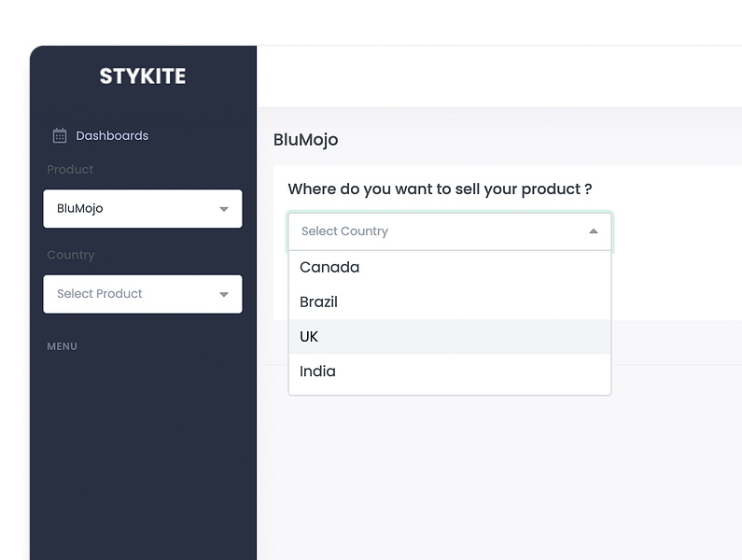742x560 pixels.
Task: Click the Country label in sidebar
Action: [x=71, y=255]
